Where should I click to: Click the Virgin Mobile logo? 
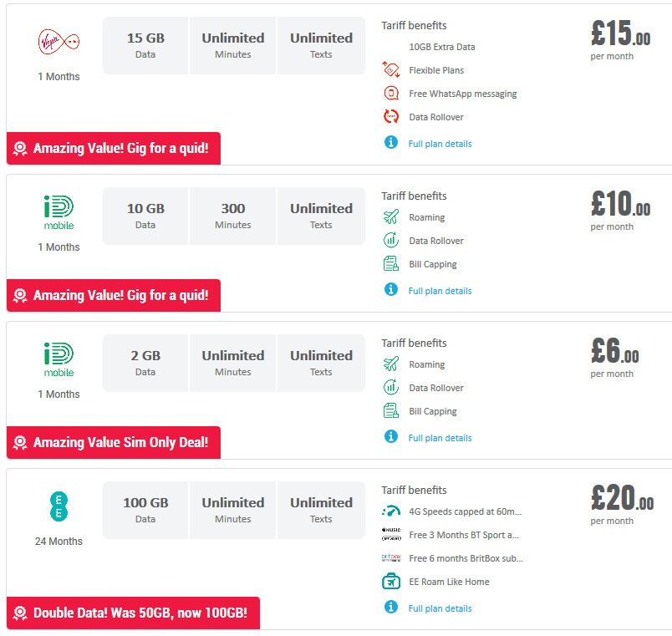(58, 42)
